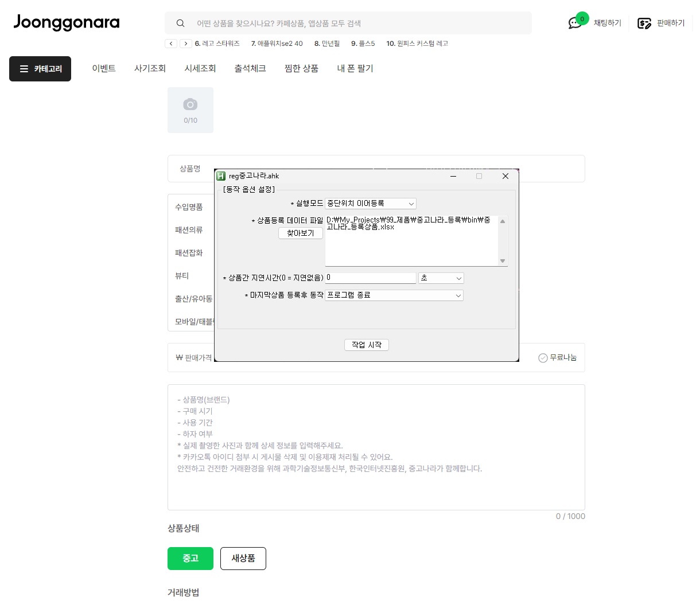Click the camera photo upload icon

(190, 105)
